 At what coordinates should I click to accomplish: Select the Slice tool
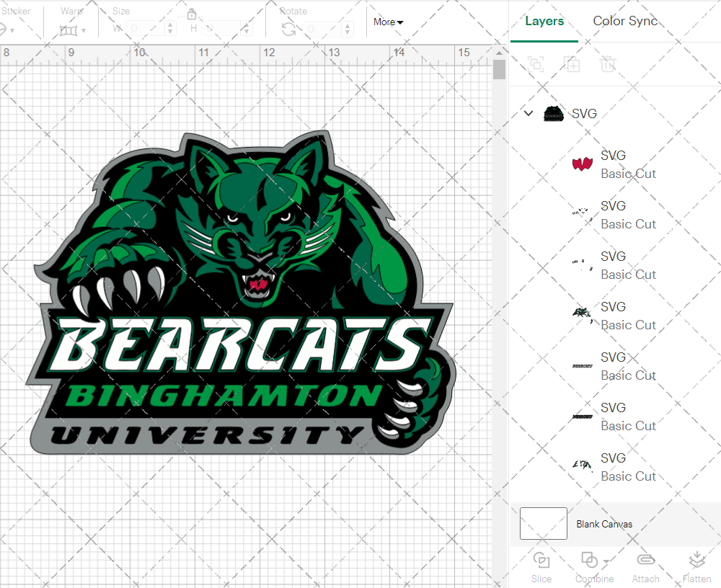coord(541,566)
